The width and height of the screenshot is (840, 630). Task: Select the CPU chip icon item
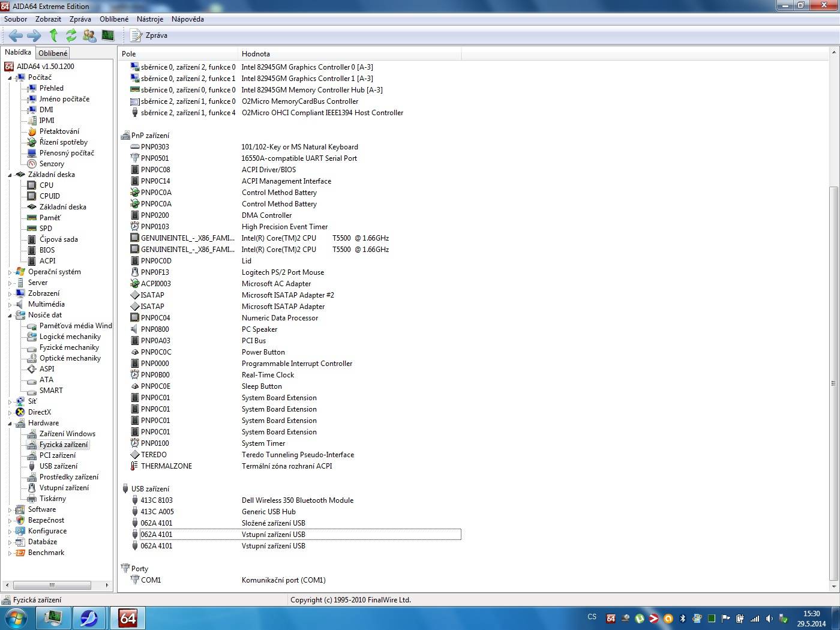[32, 185]
